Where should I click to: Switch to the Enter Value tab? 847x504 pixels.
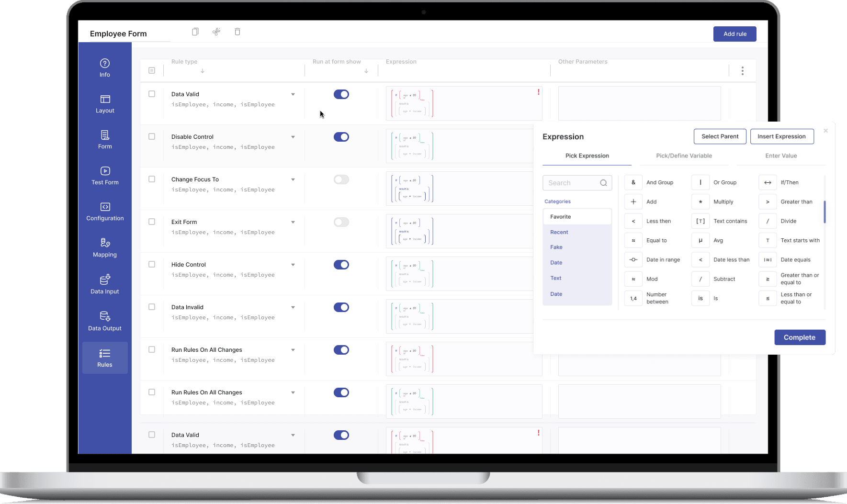[x=781, y=156]
